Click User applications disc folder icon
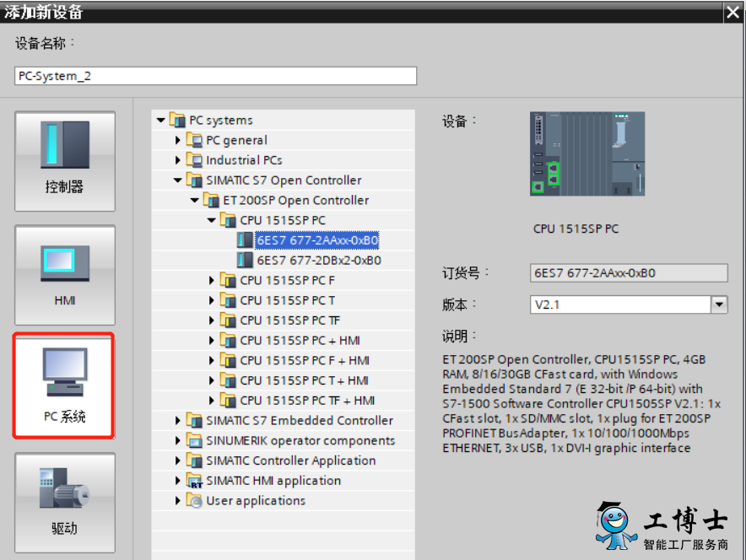The width and height of the screenshot is (746, 560). coord(194,500)
